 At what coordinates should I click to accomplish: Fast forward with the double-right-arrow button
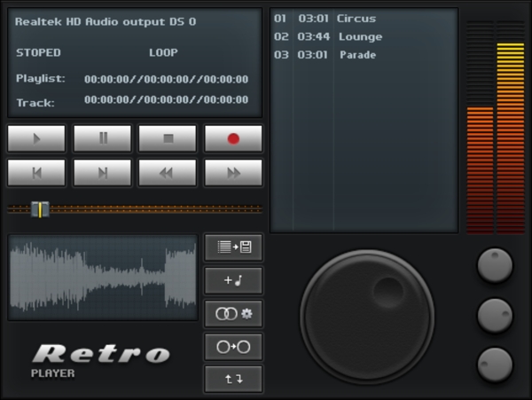pos(233,173)
